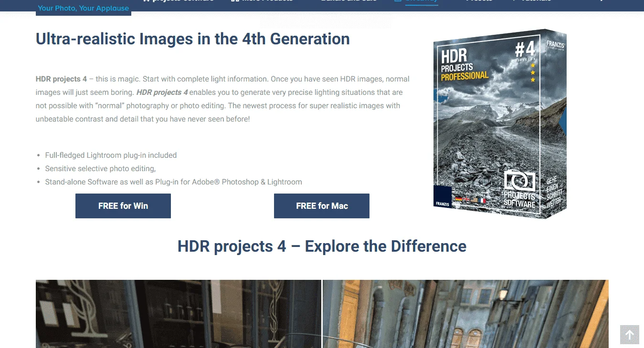
Task: Download using the FREE for Mac button
Action: tap(322, 206)
